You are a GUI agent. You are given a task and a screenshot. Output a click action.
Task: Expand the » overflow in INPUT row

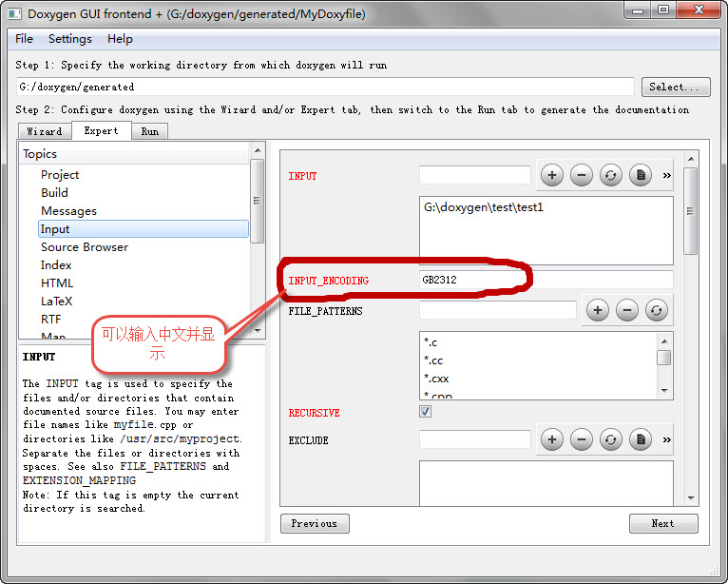click(x=667, y=176)
